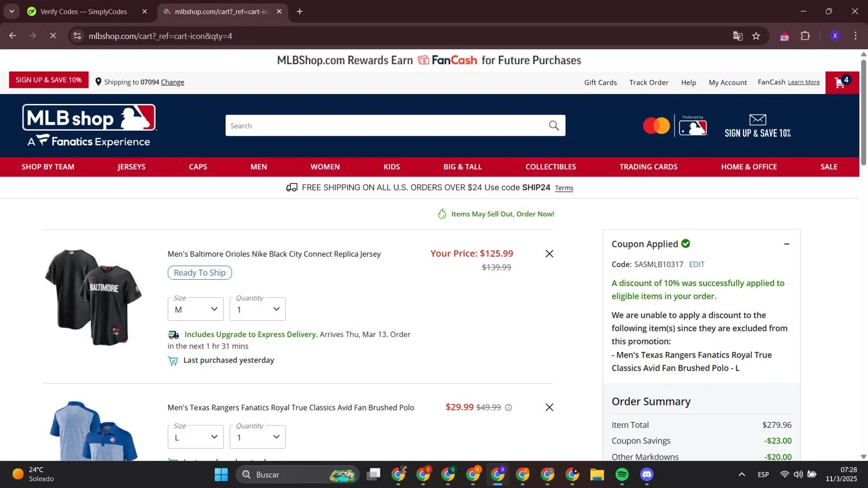Image resolution: width=868 pixels, height=488 pixels.
Task: Click the Texas Rangers polo thumbnail
Action: click(94, 431)
